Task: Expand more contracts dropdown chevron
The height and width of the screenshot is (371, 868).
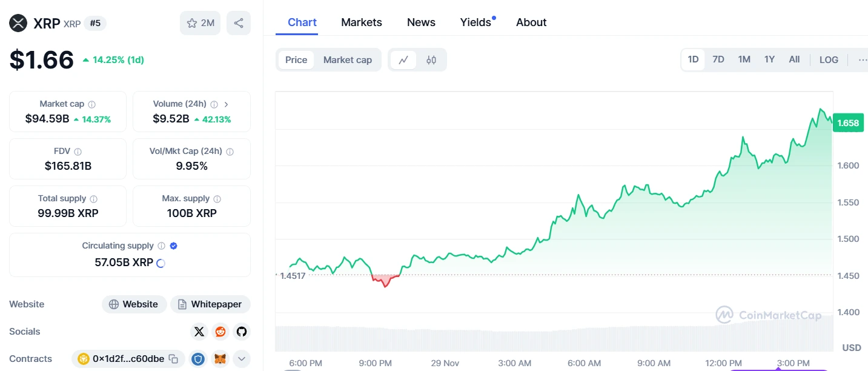Action: tap(241, 359)
